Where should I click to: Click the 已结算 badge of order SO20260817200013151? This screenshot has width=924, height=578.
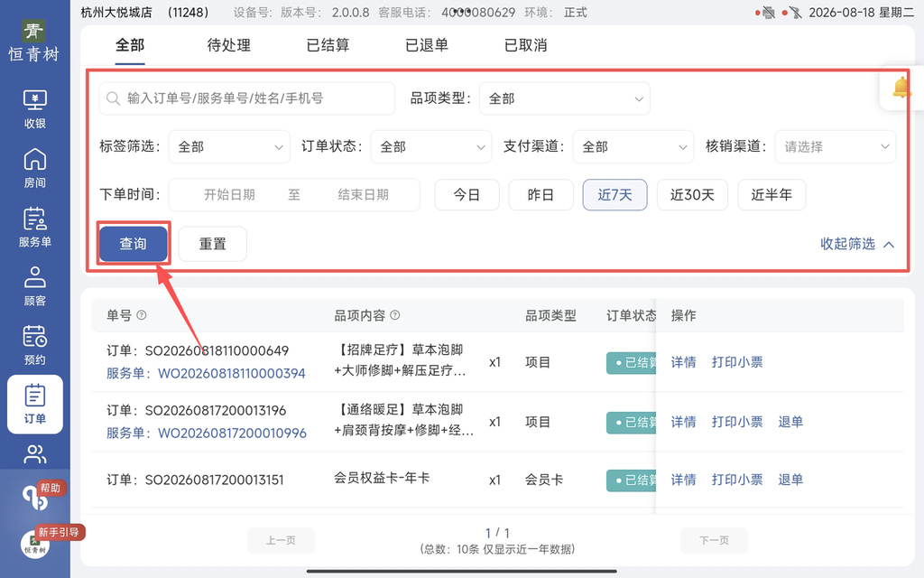631,480
